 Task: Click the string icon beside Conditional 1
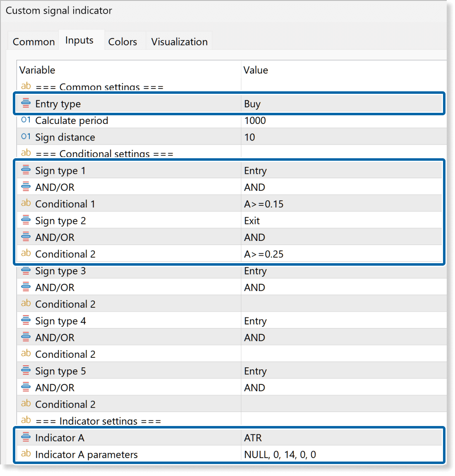[x=26, y=203]
